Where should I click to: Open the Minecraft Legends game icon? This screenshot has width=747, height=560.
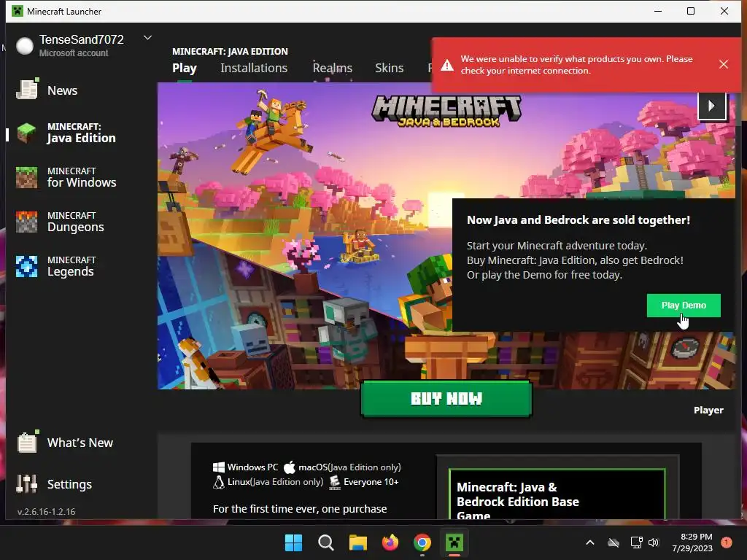pos(27,267)
